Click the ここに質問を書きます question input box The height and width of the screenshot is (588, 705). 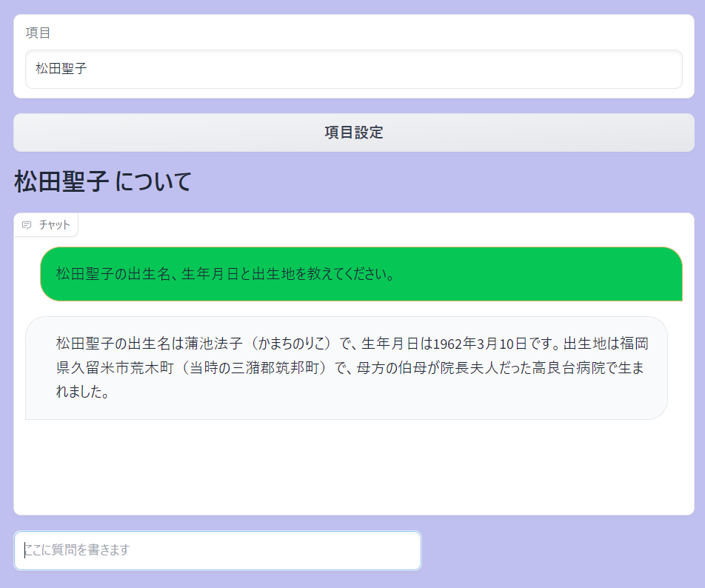click(x=218, y=550)
